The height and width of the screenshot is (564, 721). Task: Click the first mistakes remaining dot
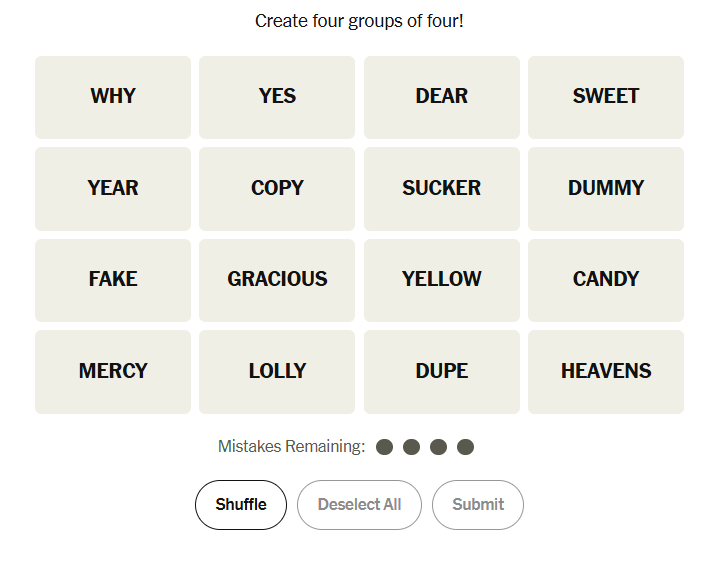(x=384, y=447)
